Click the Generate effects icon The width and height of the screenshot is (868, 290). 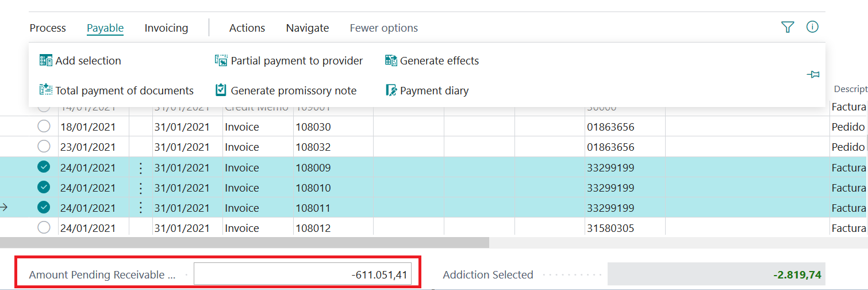coord(391,60)
